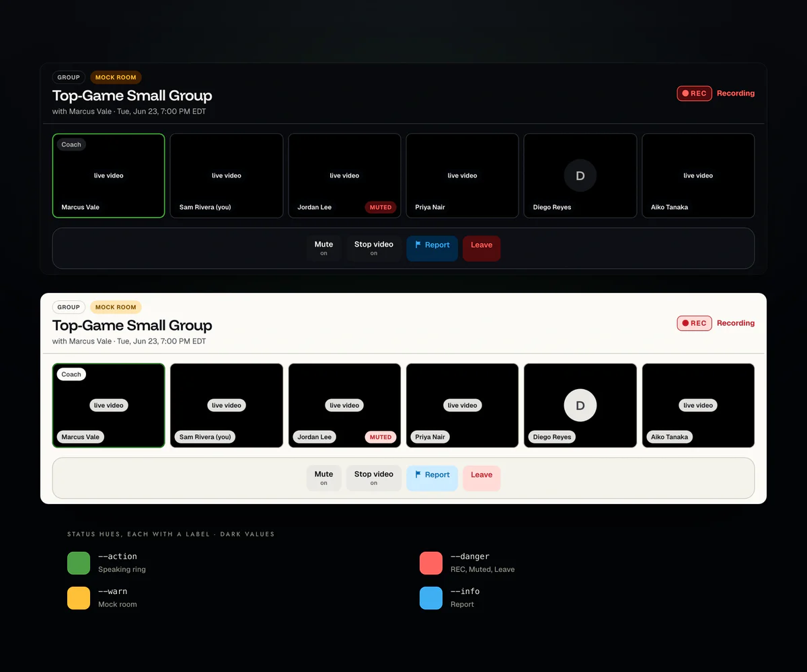Screen dimensions: 807x672
Task: Select the yellow --warn color swatch
Action: [x=79, y=598]
